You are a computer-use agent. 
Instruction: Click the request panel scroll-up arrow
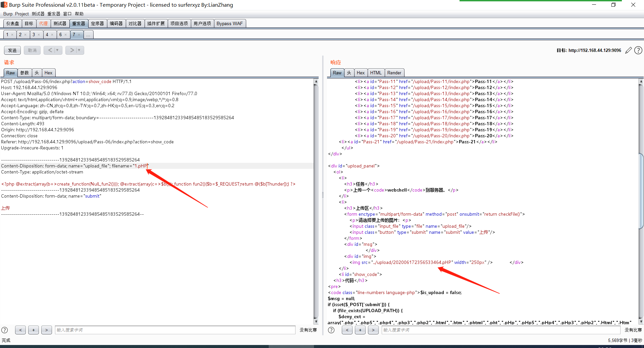[x=316, y=81]
